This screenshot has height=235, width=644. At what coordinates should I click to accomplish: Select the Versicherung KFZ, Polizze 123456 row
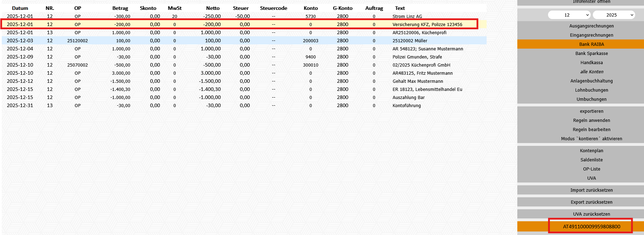tap(427, 25)
